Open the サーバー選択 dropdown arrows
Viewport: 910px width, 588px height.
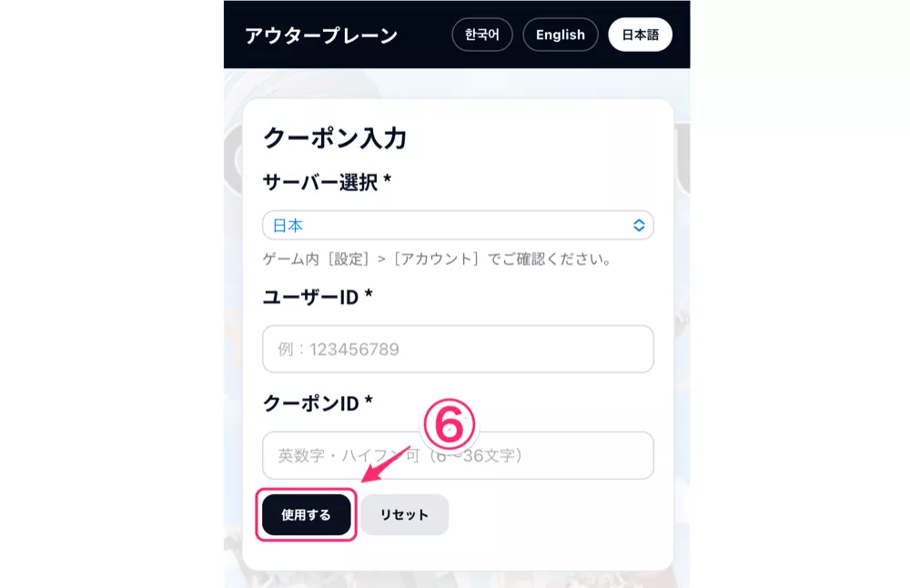point(639,225)
